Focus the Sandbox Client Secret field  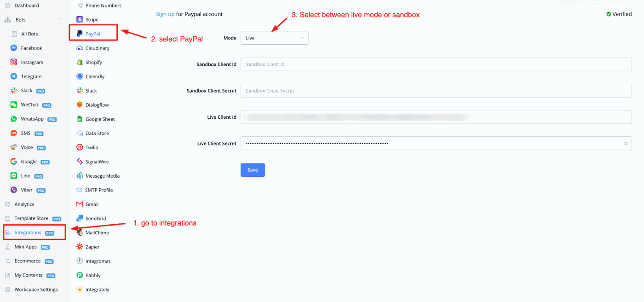pos(436,91)
